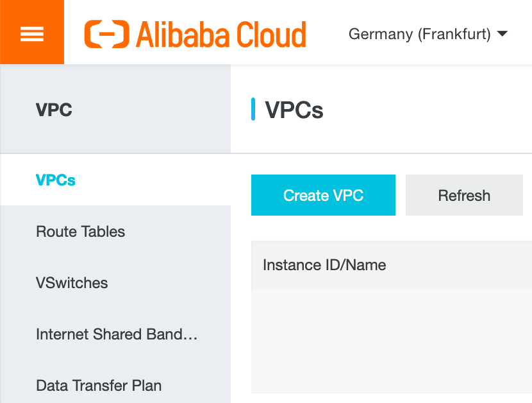532x403 pixels.
Task: Expand the caret arrow beside the region name
Action: [502, 33]
